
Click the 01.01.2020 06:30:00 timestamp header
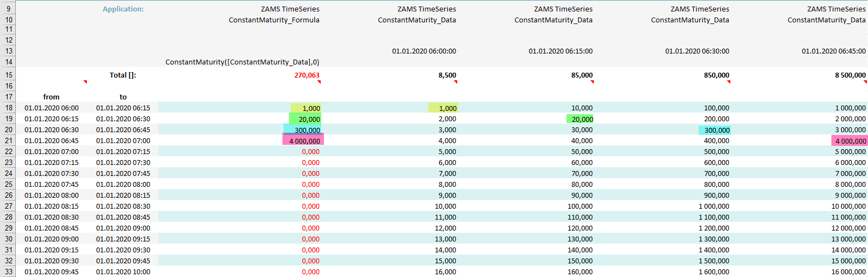[697, 51]
